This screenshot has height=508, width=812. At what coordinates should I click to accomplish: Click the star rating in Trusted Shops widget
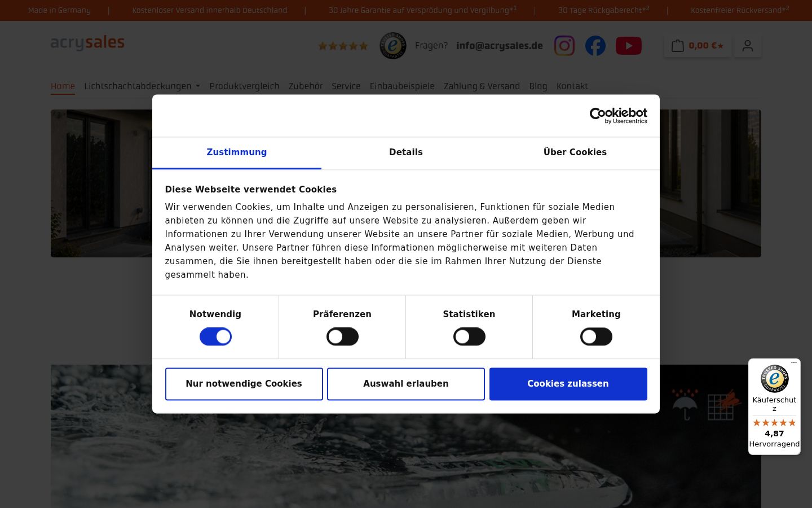pyautogui.click(x=774, y=423)
